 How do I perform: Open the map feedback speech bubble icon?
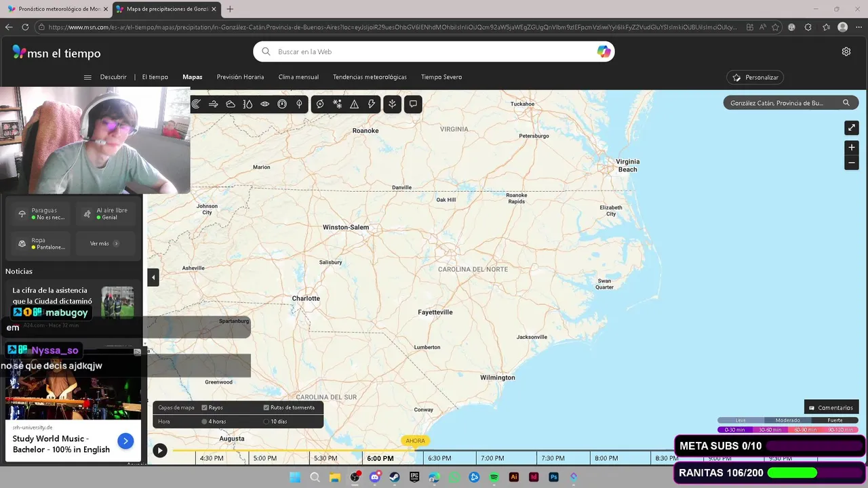click(413, 104)
